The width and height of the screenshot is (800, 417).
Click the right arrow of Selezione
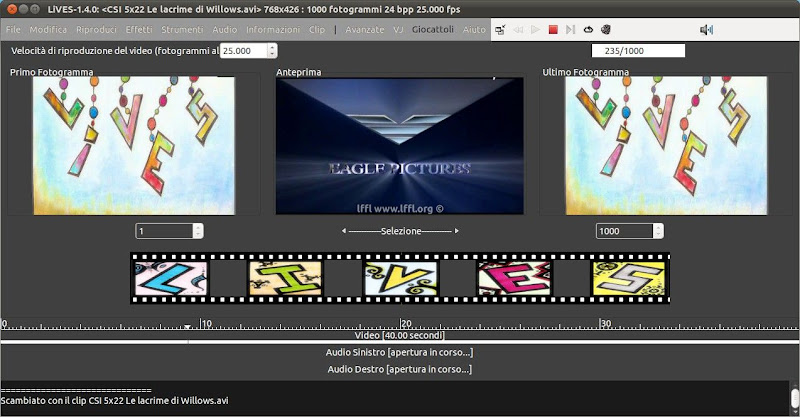(457, 231)
